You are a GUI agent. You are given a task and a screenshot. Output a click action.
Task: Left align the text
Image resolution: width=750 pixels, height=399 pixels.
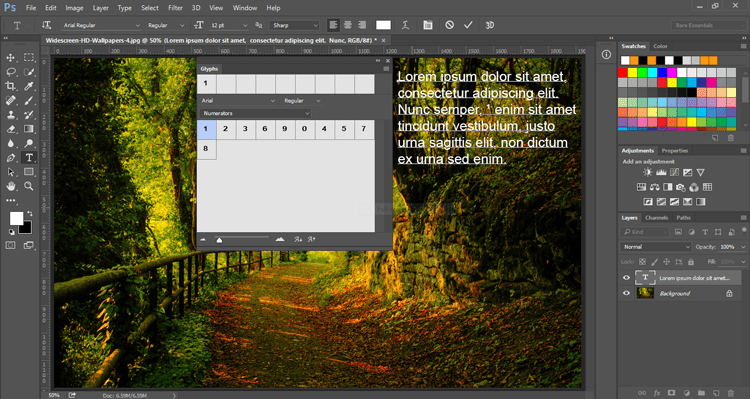[x=333, y=25]
